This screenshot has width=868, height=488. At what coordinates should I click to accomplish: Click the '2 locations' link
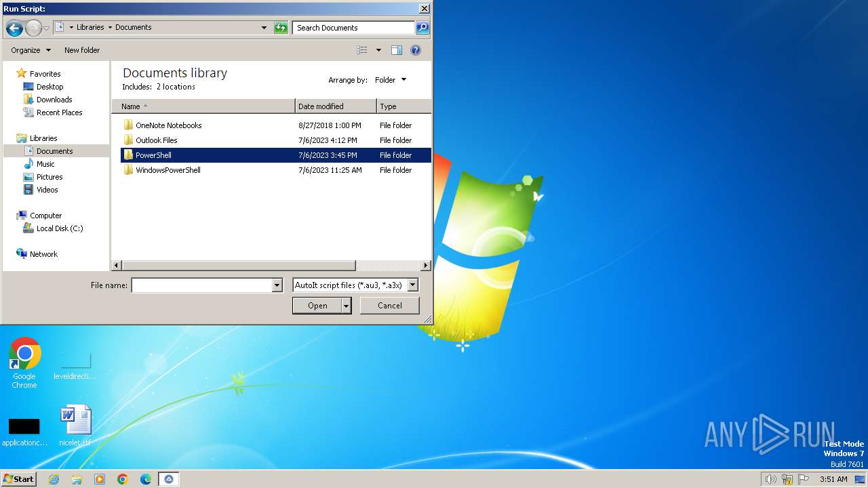[x=176, y=87]
